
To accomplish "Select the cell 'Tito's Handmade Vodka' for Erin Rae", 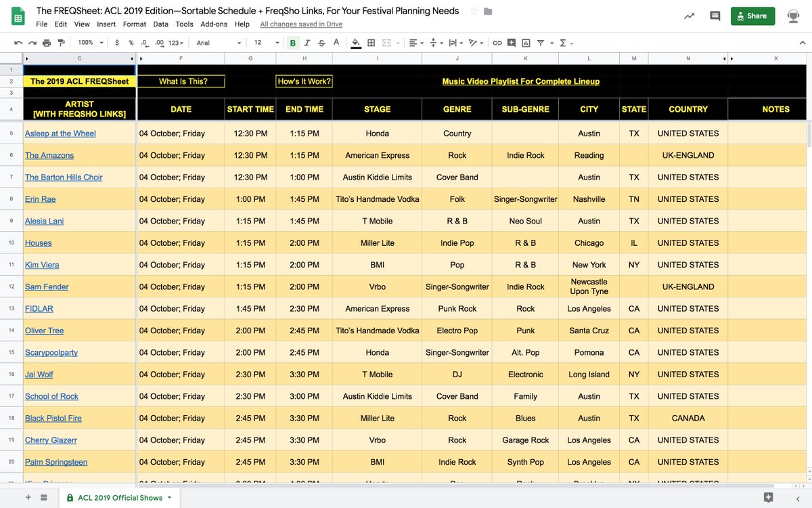I will (x=378, y=199).
